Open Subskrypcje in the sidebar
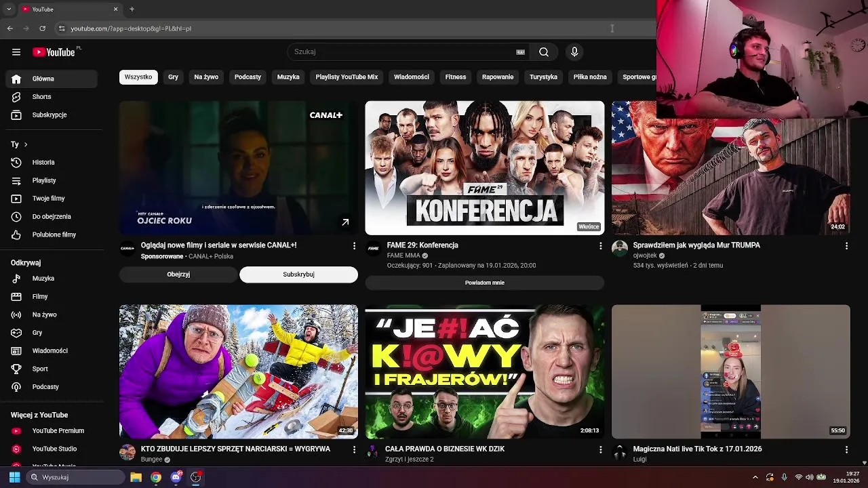This screenshot has width=868, height=488. 52,115
